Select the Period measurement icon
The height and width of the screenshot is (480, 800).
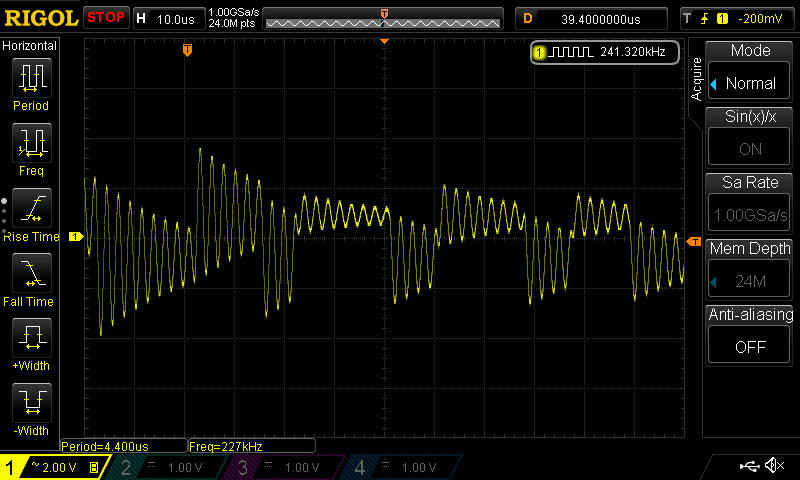coord(32,78)
